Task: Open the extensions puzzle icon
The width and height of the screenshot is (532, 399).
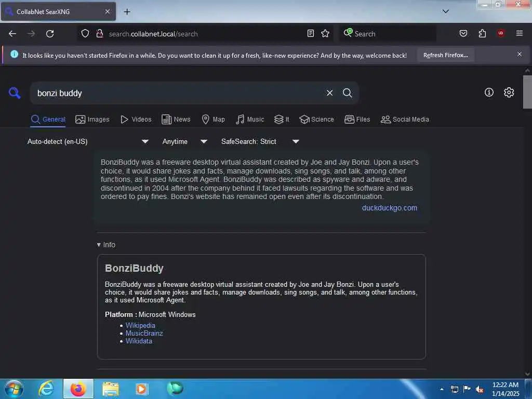Action: (x=482, y=33)
